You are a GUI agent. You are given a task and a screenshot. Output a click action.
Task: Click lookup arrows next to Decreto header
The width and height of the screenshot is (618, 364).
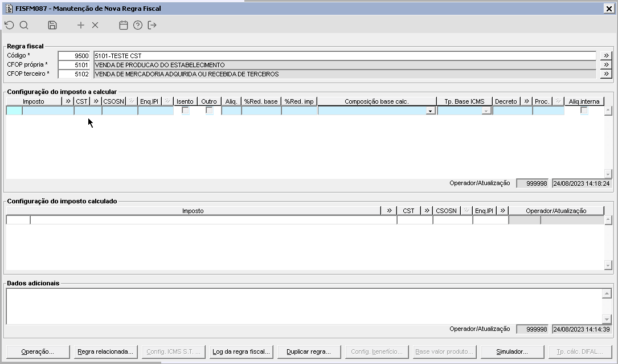coord(526,101)
